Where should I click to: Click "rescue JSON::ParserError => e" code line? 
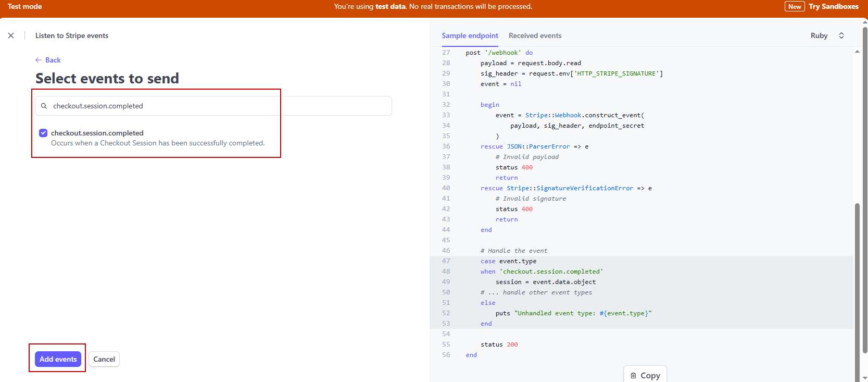[534, 146]
